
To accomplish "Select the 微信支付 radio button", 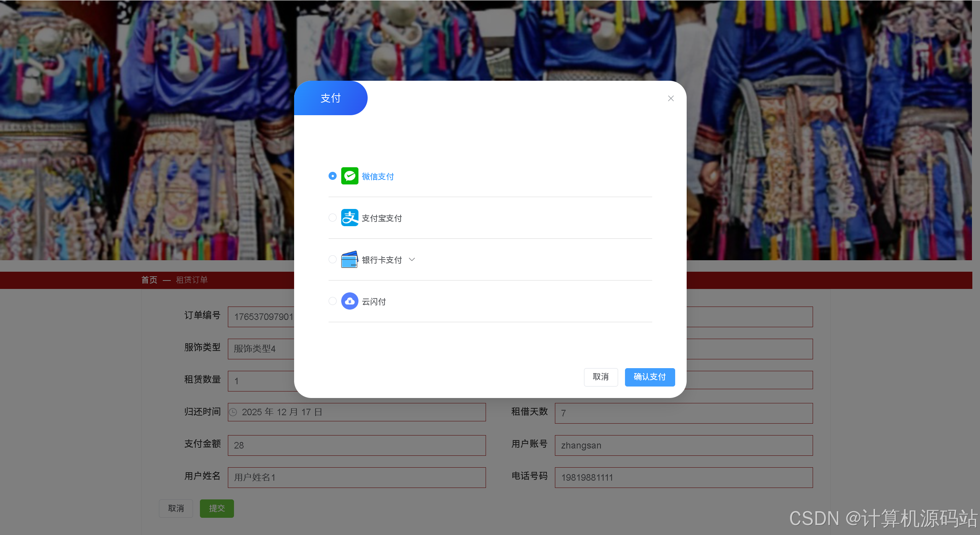I will (332, 176).
